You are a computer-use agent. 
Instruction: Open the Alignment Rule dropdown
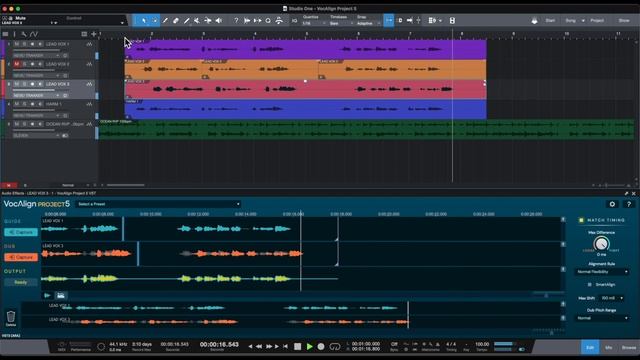tap(602, 272)
